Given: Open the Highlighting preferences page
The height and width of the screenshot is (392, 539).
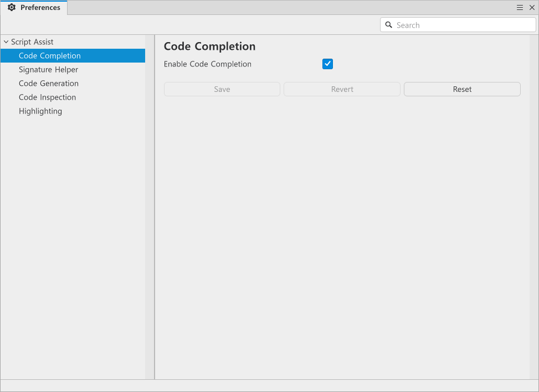Looking at the screenshot, I should click(x=40, y=111).
